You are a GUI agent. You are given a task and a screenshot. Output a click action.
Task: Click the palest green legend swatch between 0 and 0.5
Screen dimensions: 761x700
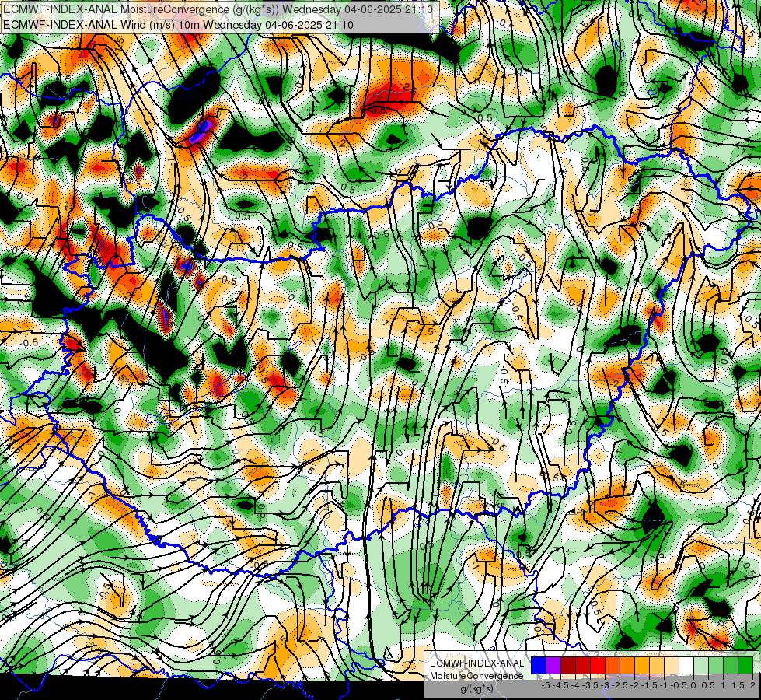tap(701, 666)
